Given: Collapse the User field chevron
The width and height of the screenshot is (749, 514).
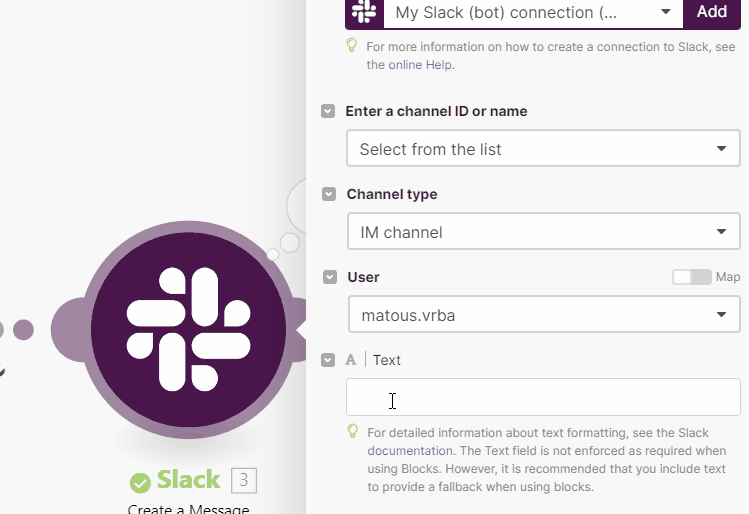Looking at the screenshot, I should [x=330, y=277].
